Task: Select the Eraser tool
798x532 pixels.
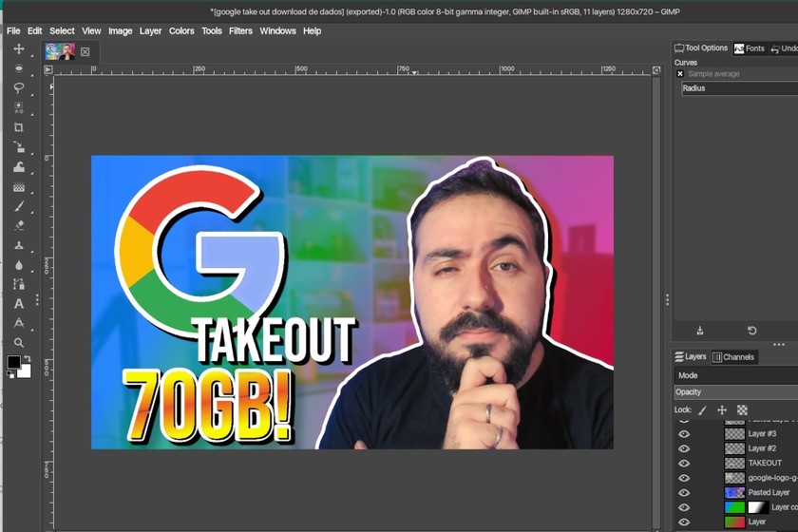Action: point(18,226)
